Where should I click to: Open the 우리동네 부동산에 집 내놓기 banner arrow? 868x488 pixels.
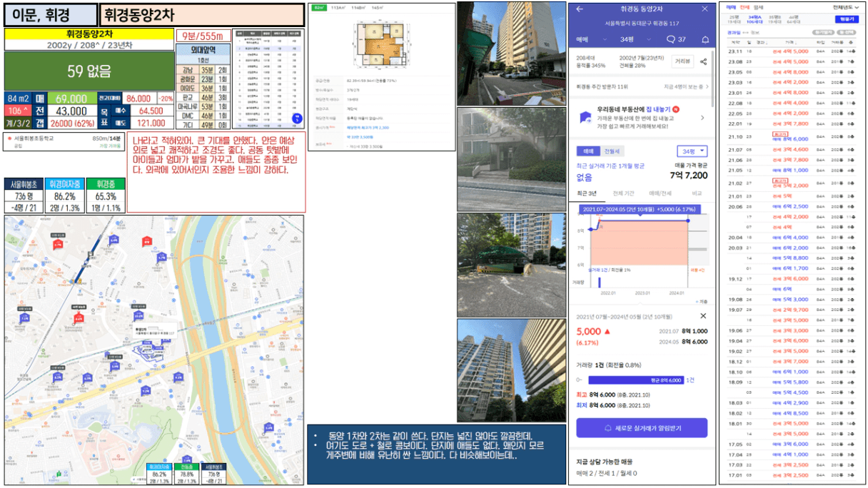[x=702, y=118]
